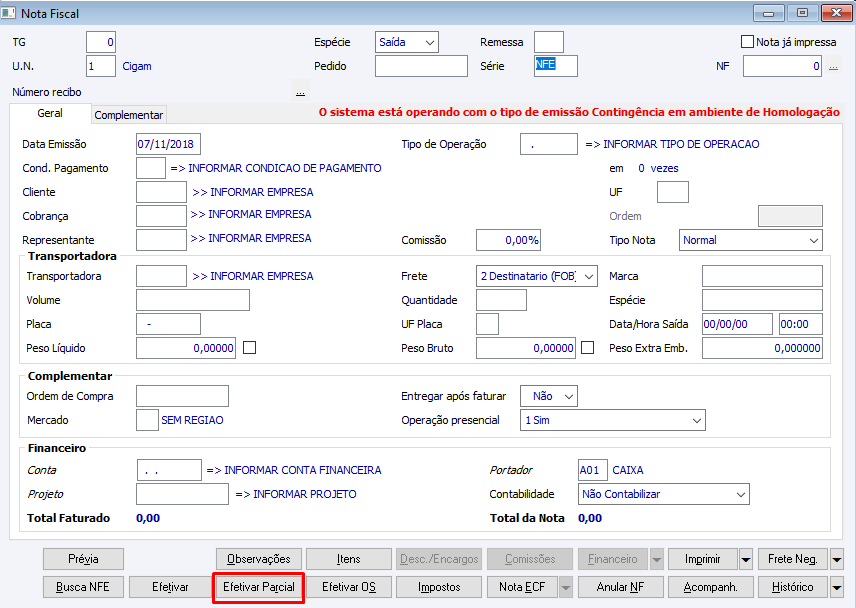Click the Acompanh. button
The image size is (856, 608).
tap(710, 587)
